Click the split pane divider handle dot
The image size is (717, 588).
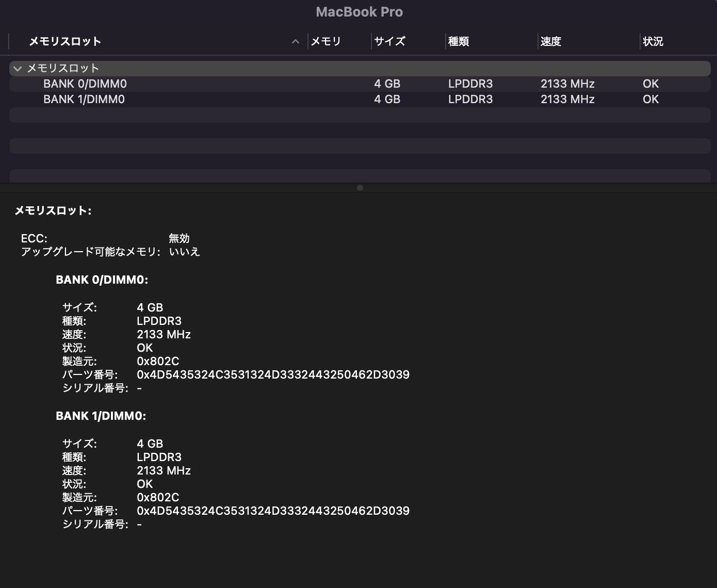360,188
